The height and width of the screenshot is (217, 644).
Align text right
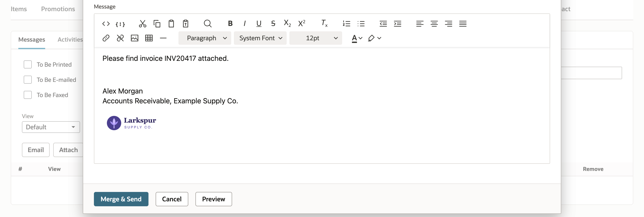[x=449, y=24]
